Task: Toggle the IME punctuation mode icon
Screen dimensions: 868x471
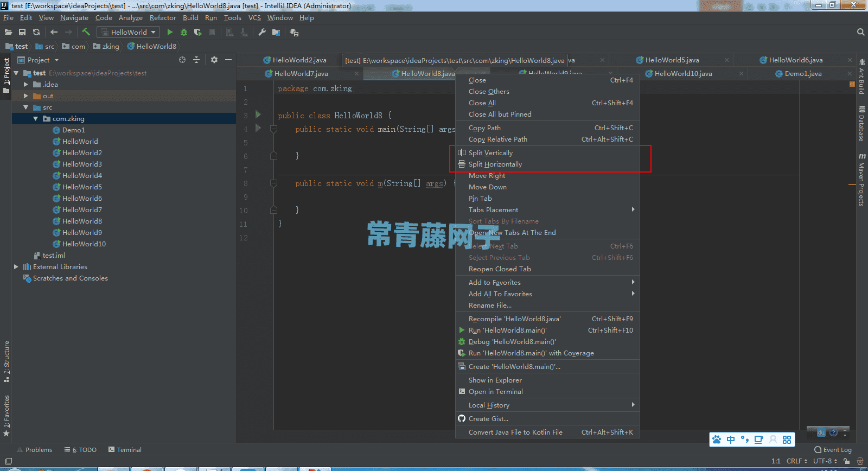Action: [744, 440]
